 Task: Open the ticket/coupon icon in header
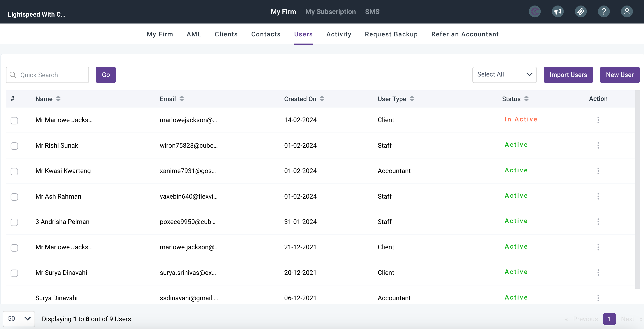580,12
